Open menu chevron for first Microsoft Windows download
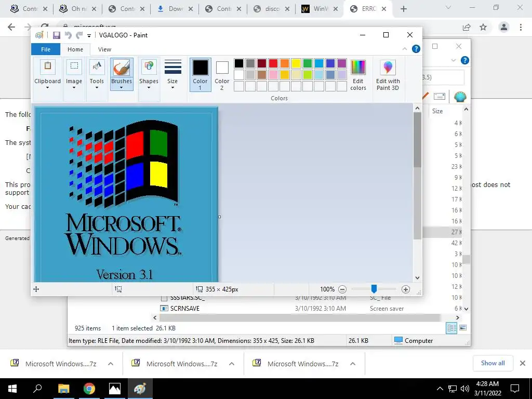 pyautogui.click(x=111, y=364)
